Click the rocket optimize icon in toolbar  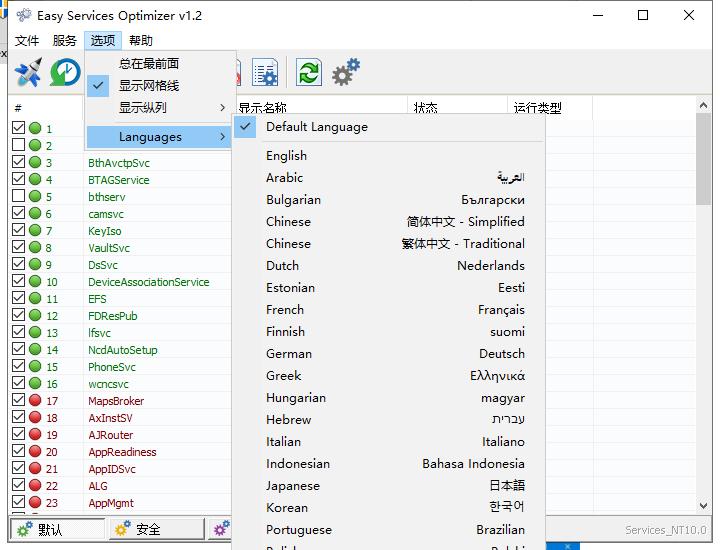[28, 73]
